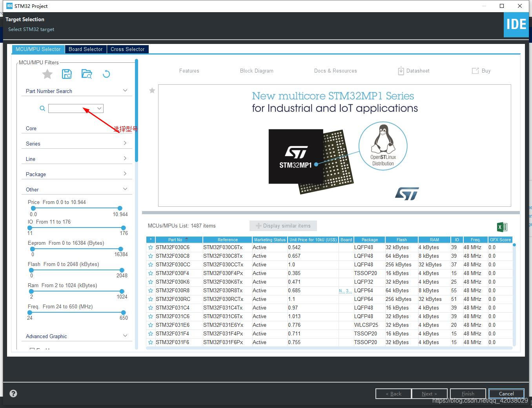
Task: Load saved search folder icon
Action: (x=87, y=74)
